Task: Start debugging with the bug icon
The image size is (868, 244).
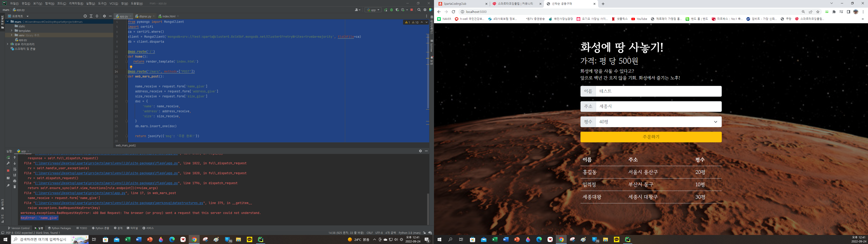Action: pyautogui.click(x=392, y=10)
